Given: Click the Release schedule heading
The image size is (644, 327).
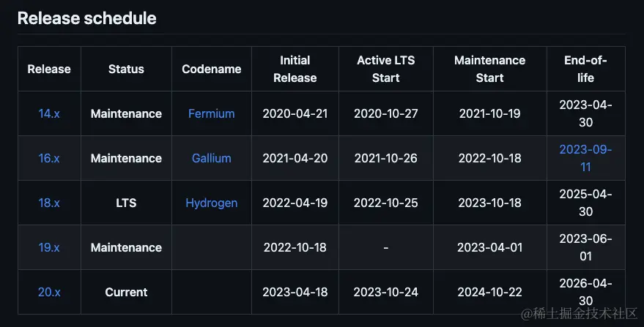Looking at the screenshot, I should point(86,18).
